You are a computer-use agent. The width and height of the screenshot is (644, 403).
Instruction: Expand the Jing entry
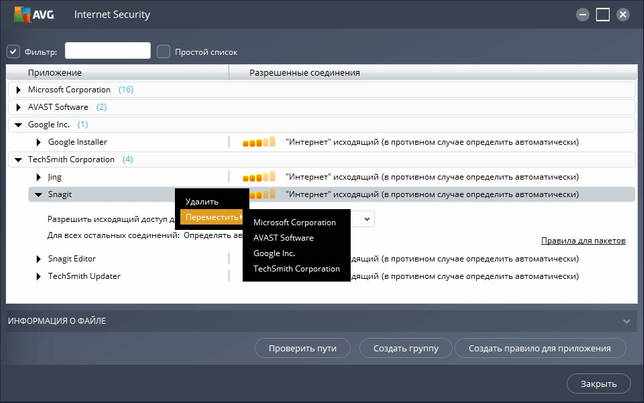tap(38, 177)
